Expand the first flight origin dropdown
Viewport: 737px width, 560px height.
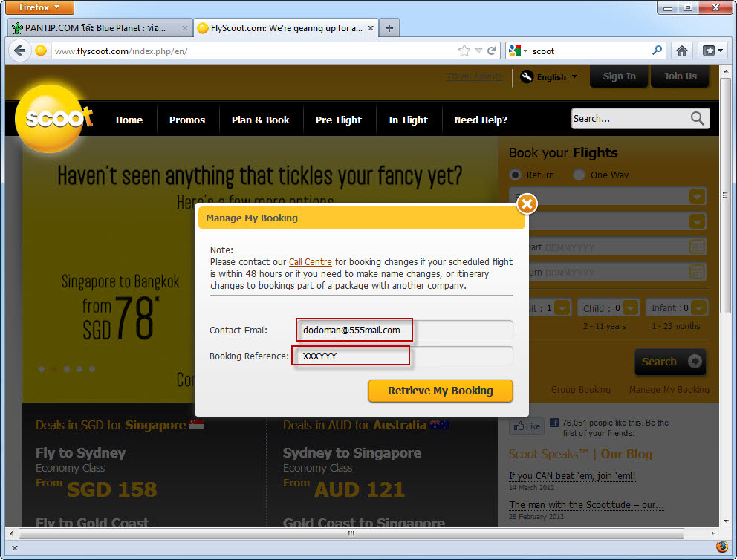(x=698, y=196)
